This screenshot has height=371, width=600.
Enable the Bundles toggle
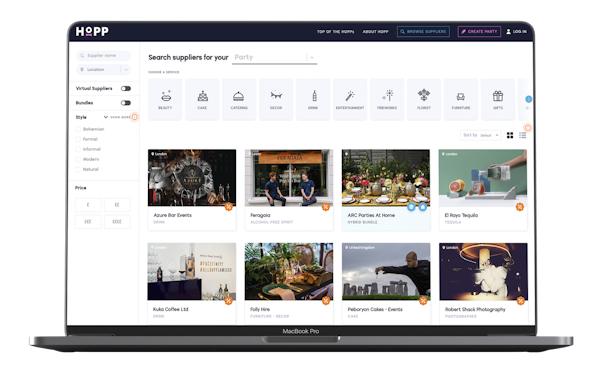[126, 103]
